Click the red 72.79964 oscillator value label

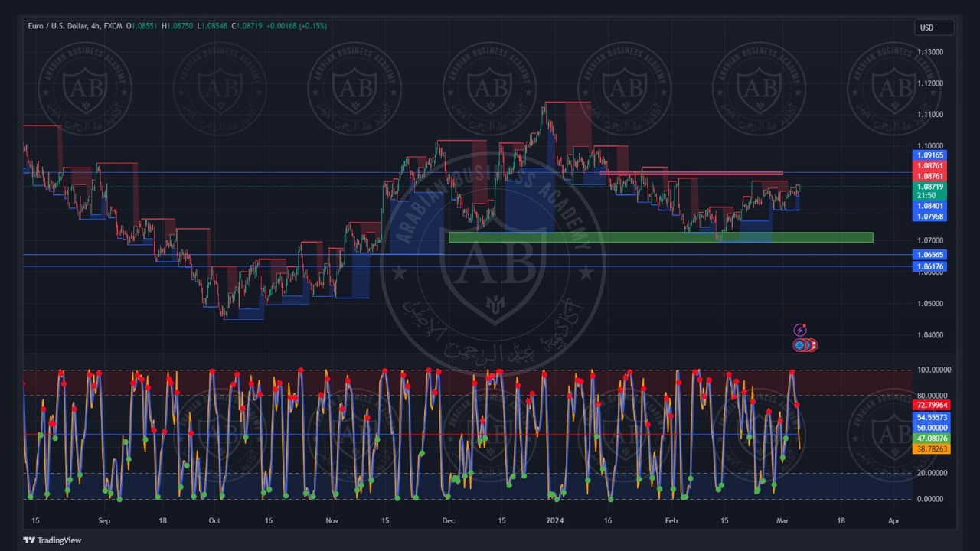click(931, 405)
